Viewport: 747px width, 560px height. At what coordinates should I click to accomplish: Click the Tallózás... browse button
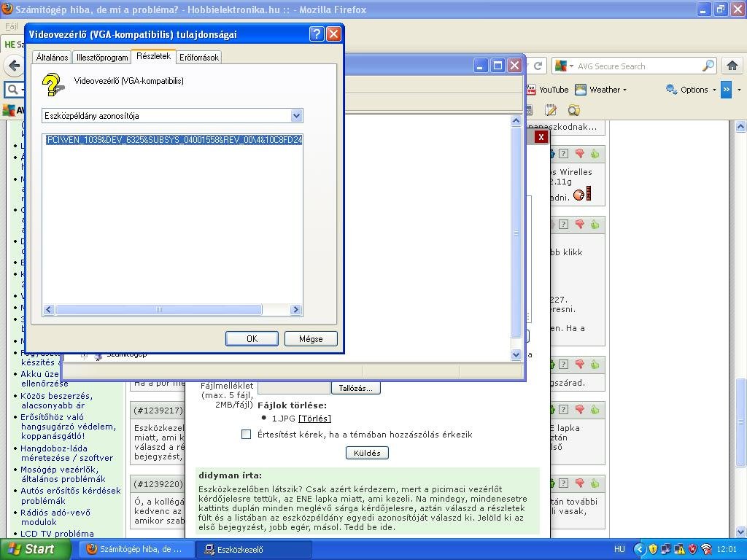coord(355,388)
